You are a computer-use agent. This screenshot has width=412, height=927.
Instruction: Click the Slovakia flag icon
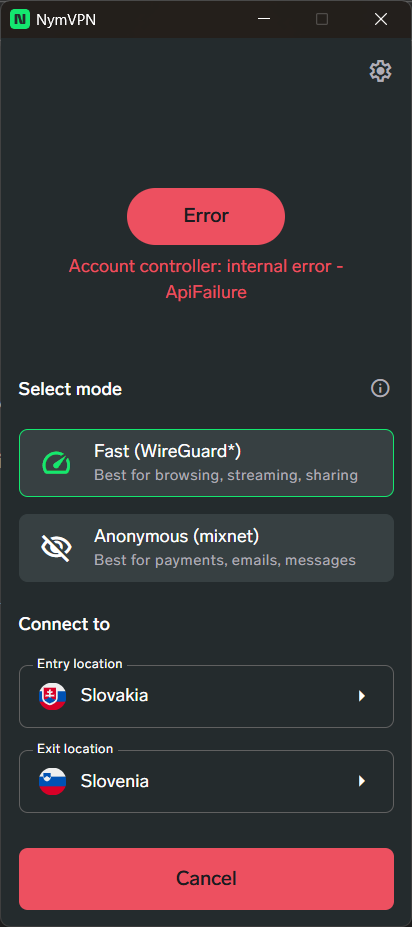53,696
